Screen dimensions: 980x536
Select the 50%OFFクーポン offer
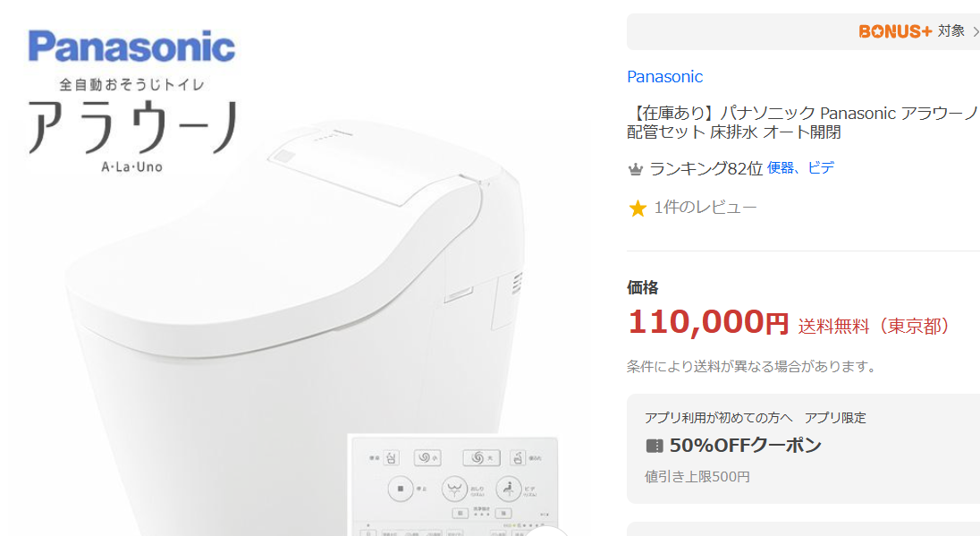745,446
